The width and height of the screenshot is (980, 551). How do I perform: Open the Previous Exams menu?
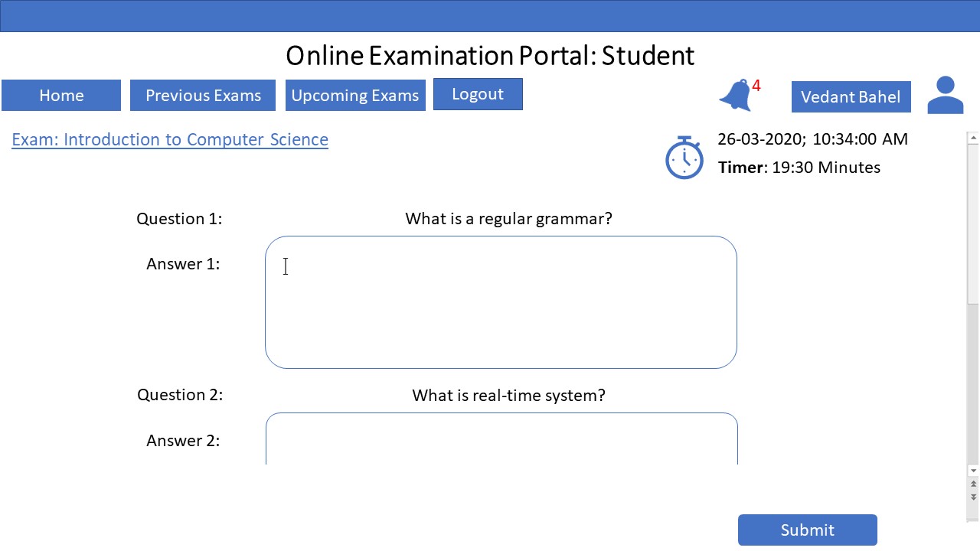(x=203, y=96)
